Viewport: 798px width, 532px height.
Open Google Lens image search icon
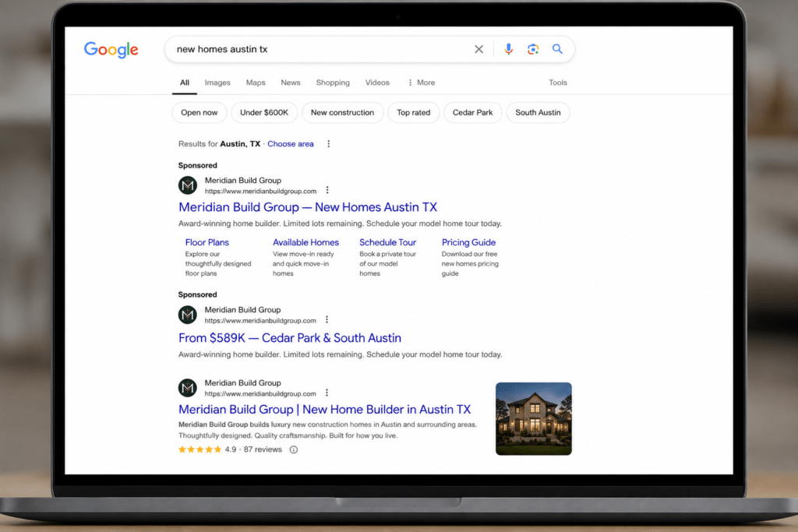pos(533,49)
